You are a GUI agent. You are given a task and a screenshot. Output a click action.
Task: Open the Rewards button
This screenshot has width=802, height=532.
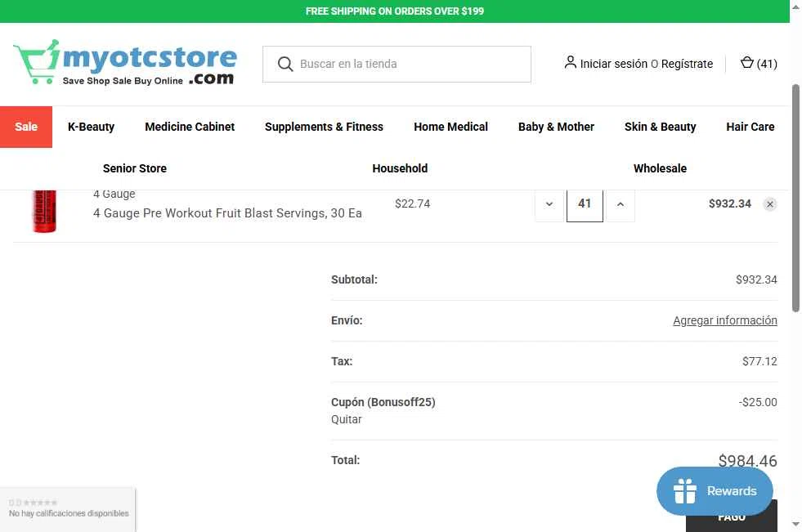coord(715,491)
